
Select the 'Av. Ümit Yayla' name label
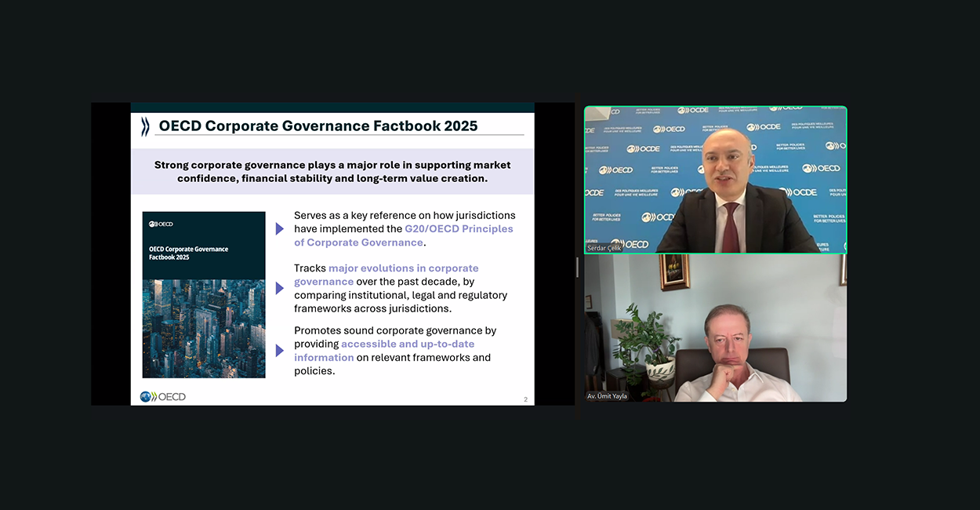point(607,396)
